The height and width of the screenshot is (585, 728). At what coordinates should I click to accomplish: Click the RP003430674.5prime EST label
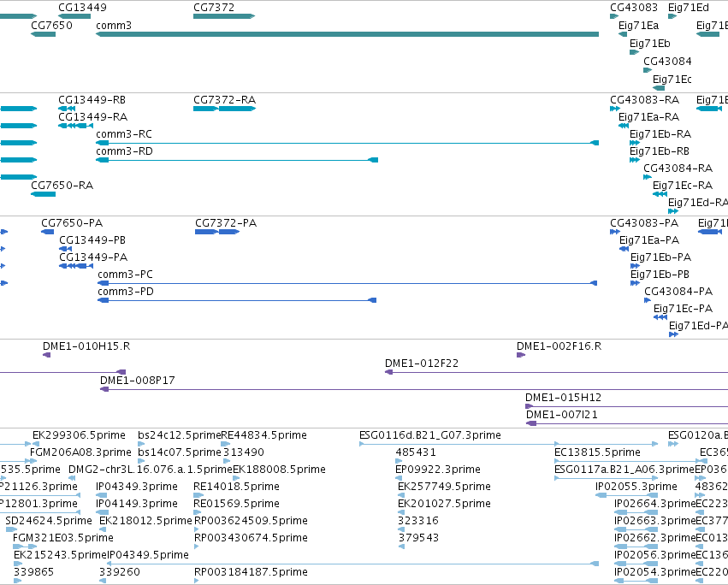coord(251,539)
